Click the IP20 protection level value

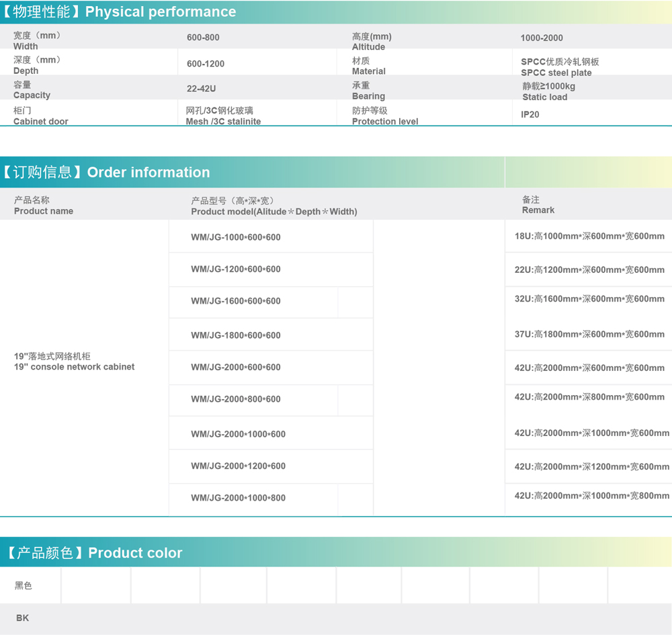(530, 115)
